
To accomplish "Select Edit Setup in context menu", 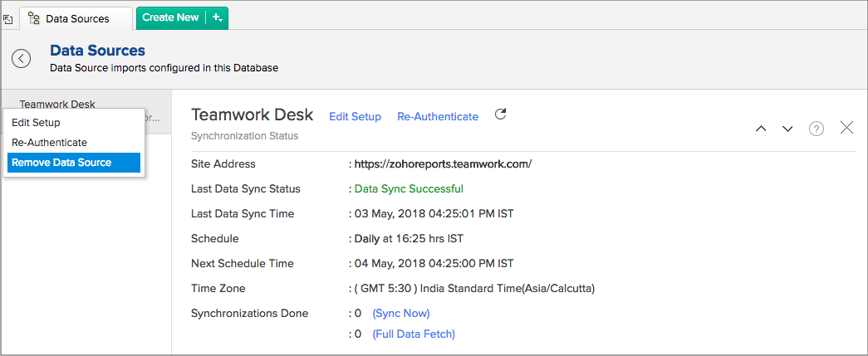I will click(36, 123).
